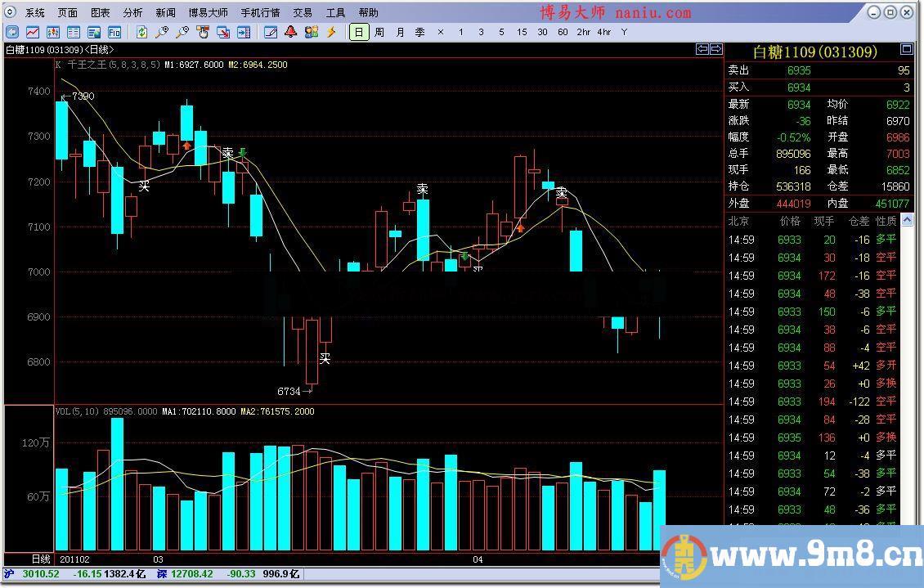Click the 日线 tab at bottom-left
The image size is (924, 588).
41,559
